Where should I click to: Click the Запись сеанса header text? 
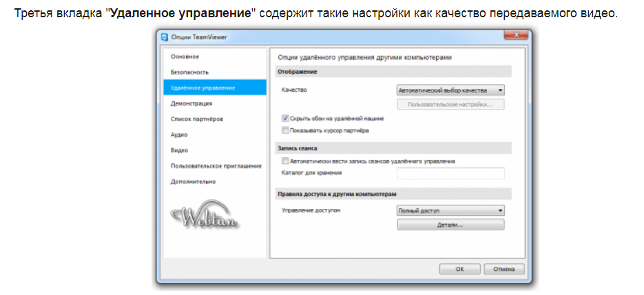(297, 148)
